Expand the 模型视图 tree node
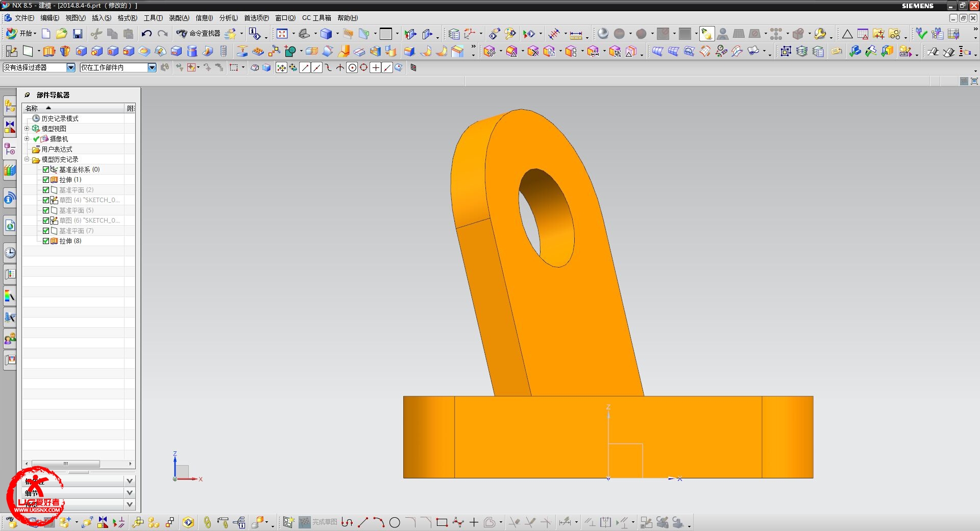The height and width of the screenshot is (531, 980). point(27,129)
